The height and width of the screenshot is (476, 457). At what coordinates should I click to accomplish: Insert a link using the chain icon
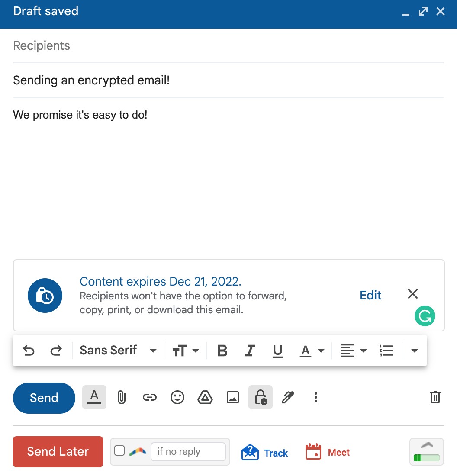149,397
